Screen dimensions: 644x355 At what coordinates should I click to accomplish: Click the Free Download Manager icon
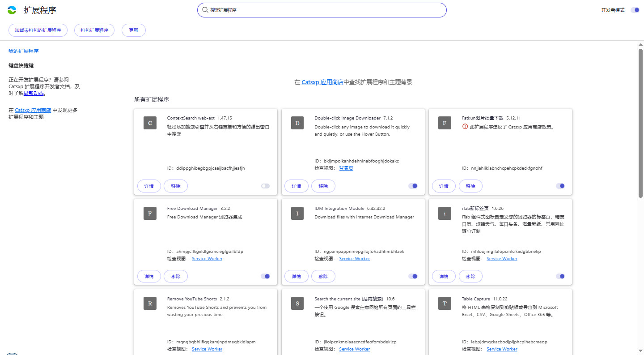tap(150, 214)
